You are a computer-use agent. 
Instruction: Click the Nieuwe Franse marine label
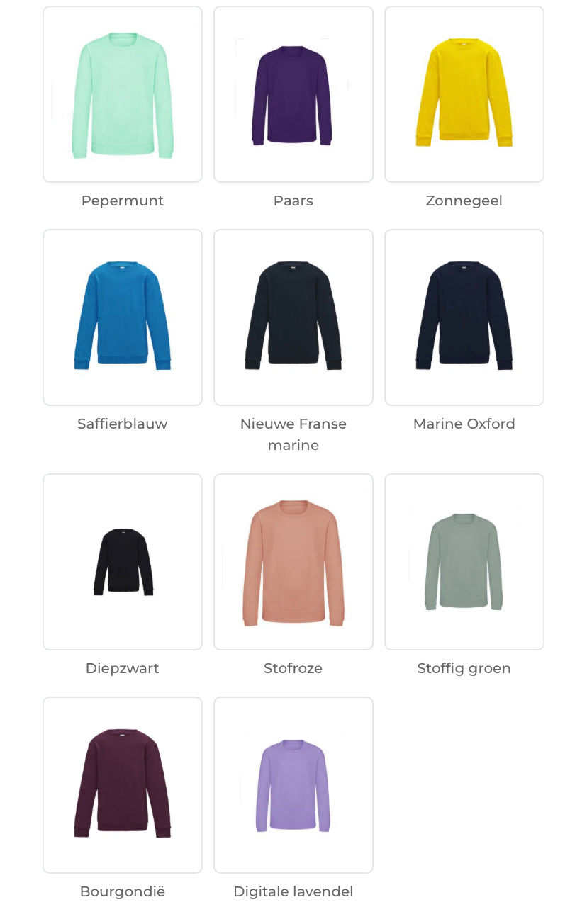click(293, 434)
